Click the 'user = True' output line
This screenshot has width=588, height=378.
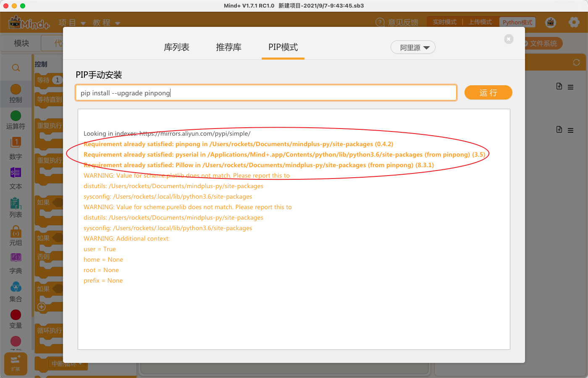click(x=100, y=249)
